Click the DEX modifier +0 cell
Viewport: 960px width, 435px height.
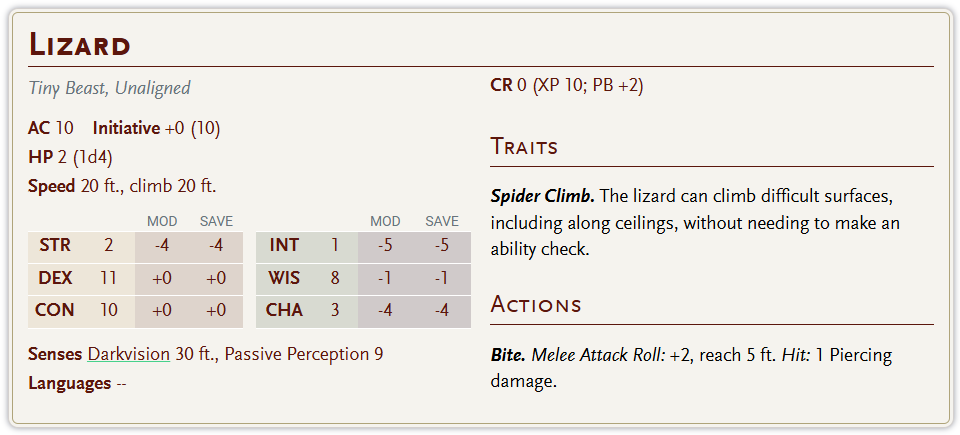[x=161, y=278]
